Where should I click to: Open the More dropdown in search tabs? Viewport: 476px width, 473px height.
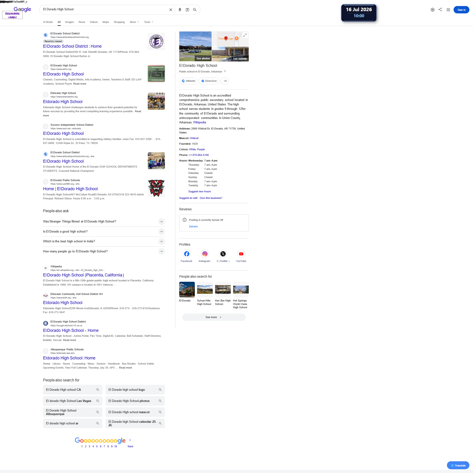135,22
